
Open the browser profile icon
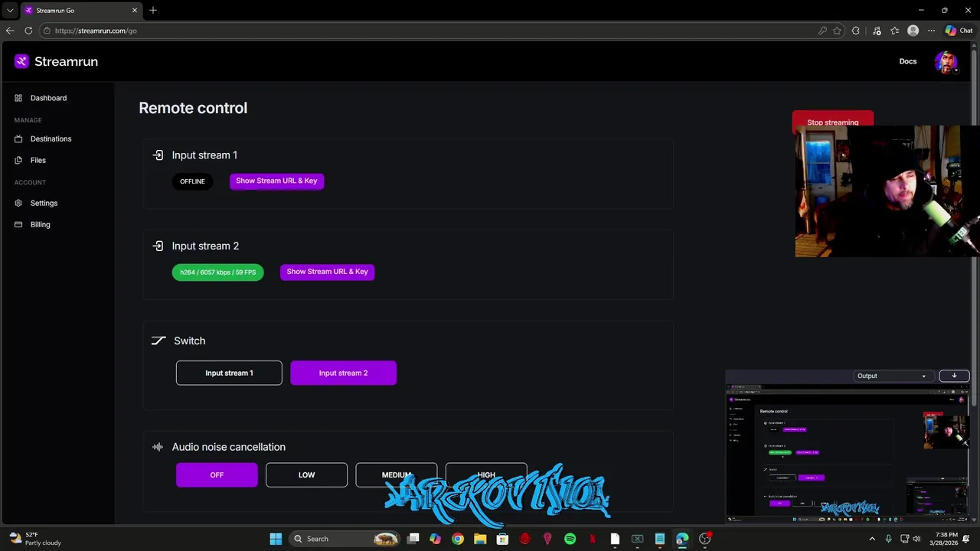[x=913, y=31]
